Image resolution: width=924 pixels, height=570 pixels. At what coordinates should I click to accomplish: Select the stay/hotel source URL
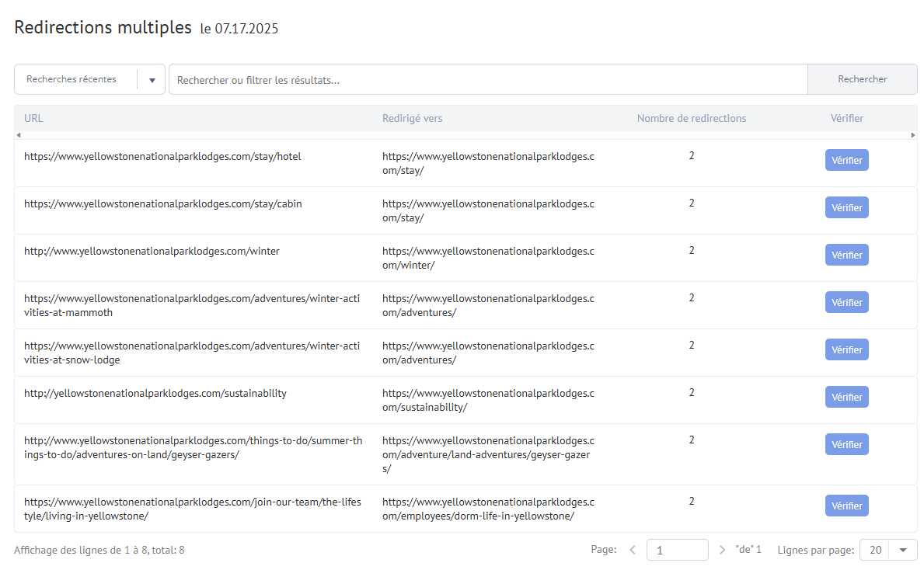162,157
